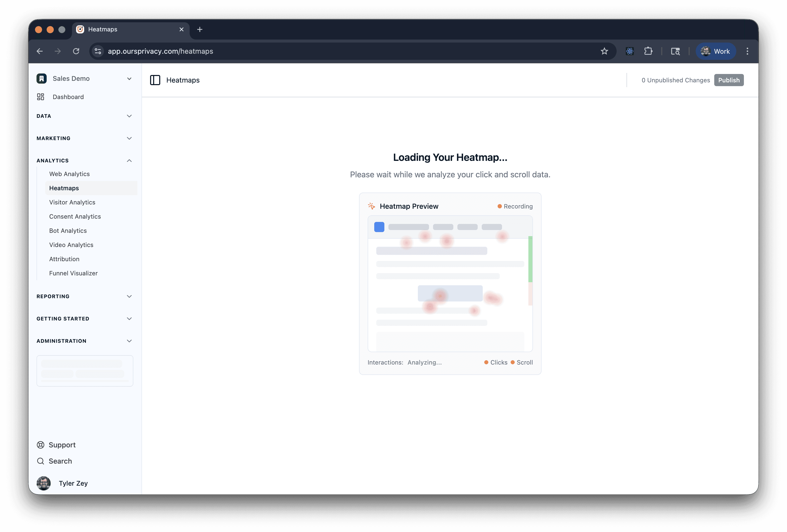Expand the ADMINISTRATION section

pos(129,341)
